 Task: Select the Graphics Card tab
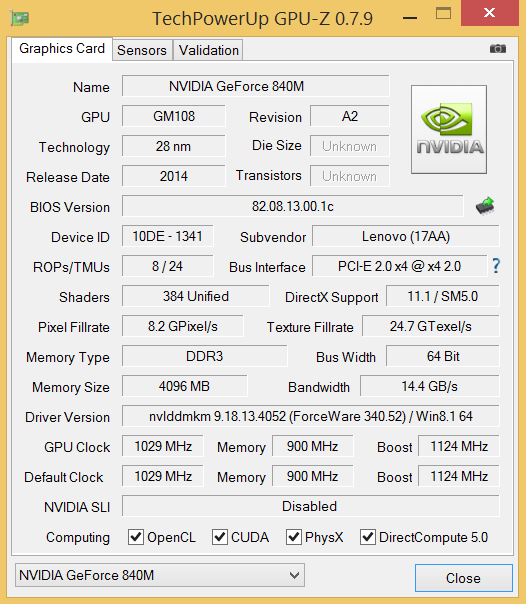62,49
